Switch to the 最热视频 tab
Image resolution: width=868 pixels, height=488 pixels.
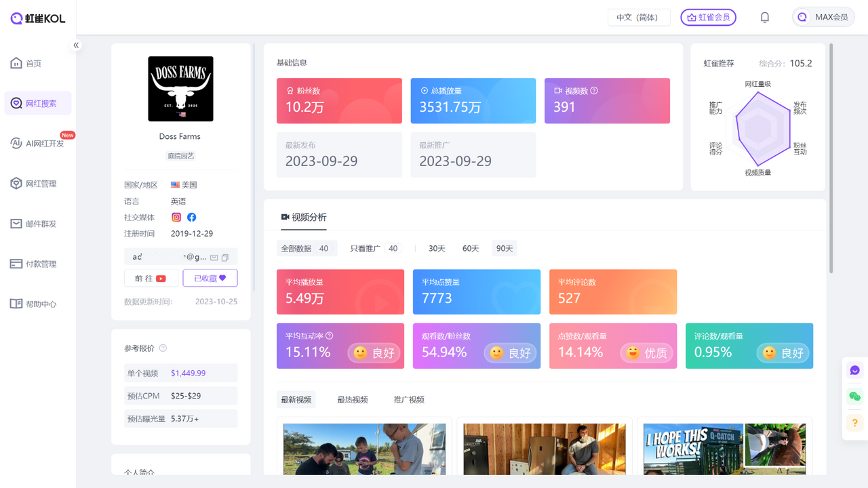tap(353, 400)
